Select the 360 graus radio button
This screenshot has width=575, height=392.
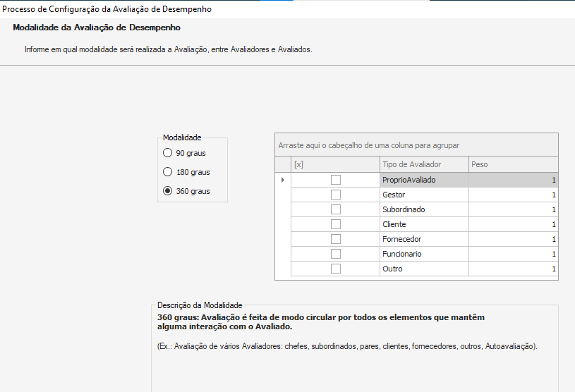point(168,191)
